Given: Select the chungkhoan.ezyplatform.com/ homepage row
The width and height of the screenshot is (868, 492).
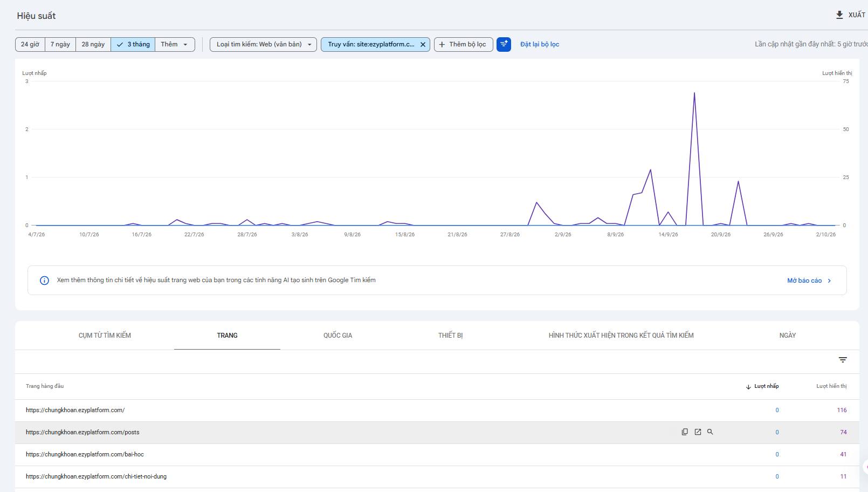Looking at the screenshot, I should [437, 411].
